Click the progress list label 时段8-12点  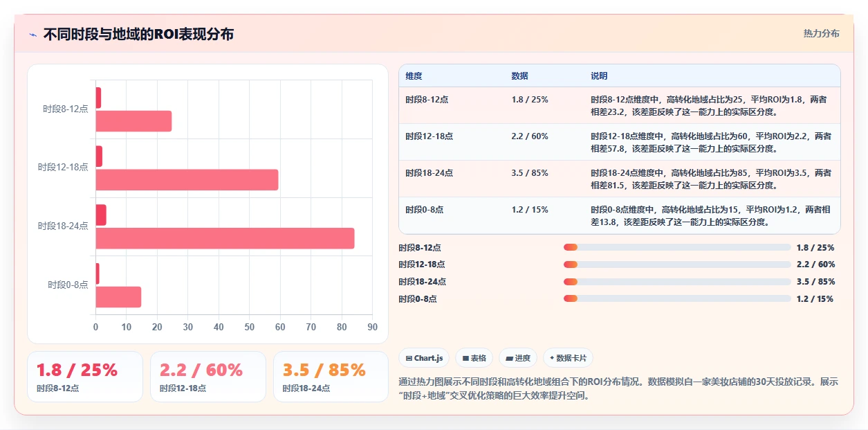[x=420, y=247]
